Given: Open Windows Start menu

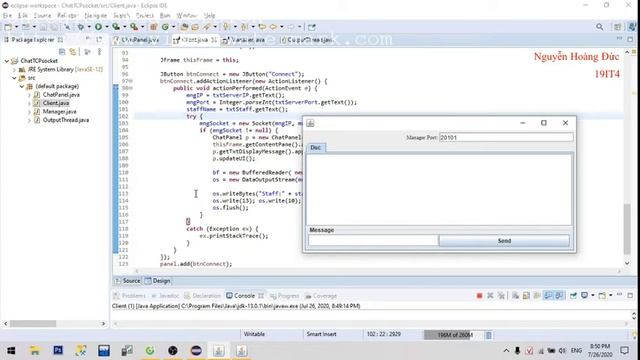Looking at the screenshot, I should pyautogui.click(x=11, y=351).
